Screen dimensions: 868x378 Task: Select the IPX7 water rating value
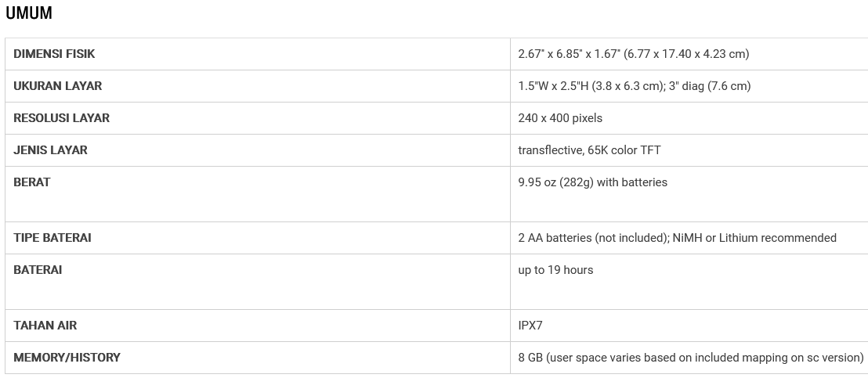(x=530, y=326)
